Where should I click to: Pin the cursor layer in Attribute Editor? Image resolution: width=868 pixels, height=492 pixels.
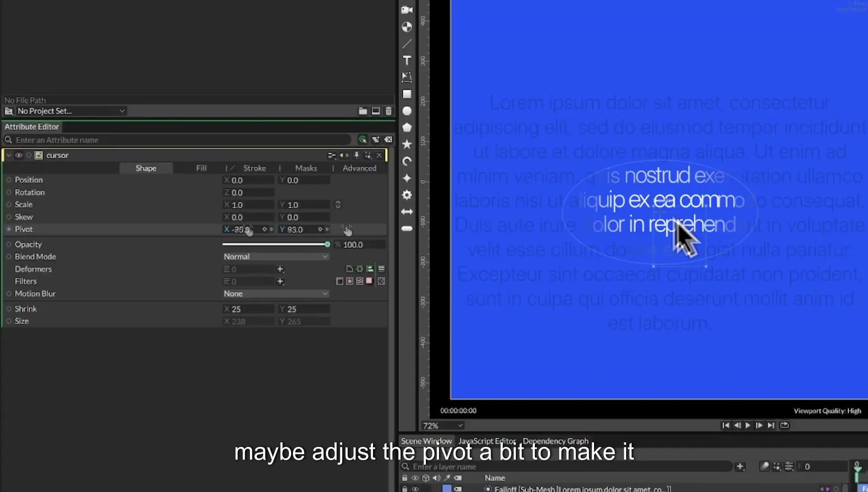357,155
